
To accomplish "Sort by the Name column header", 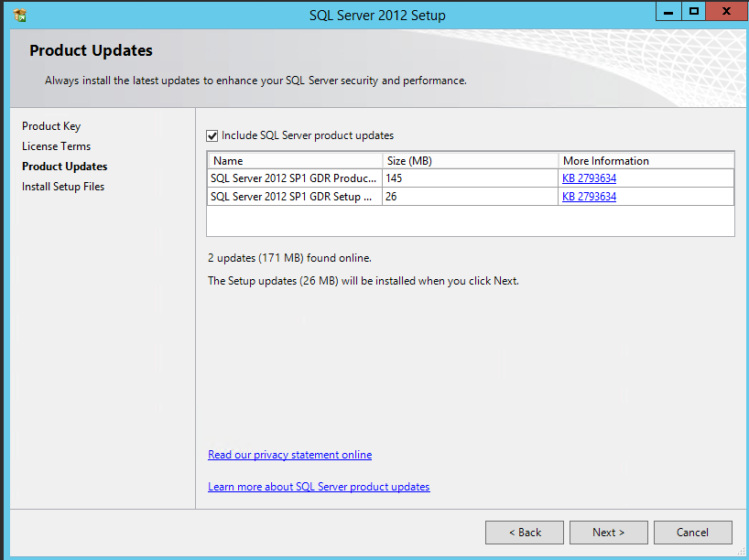I will coord(295,160).
